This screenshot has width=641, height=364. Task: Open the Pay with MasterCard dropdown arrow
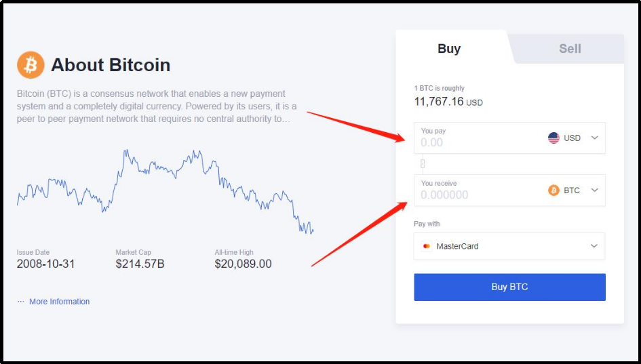click(595, 246)
